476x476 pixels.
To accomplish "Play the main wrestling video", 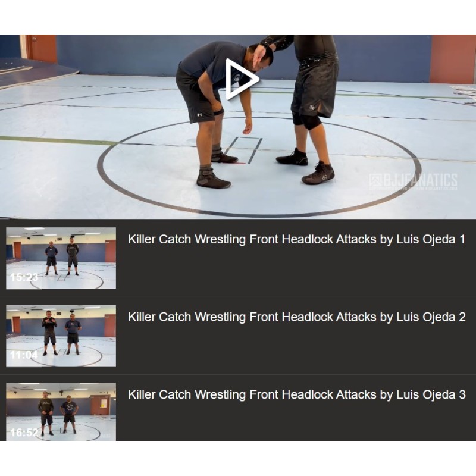I will pyautogui.click(x=242, y=80).
